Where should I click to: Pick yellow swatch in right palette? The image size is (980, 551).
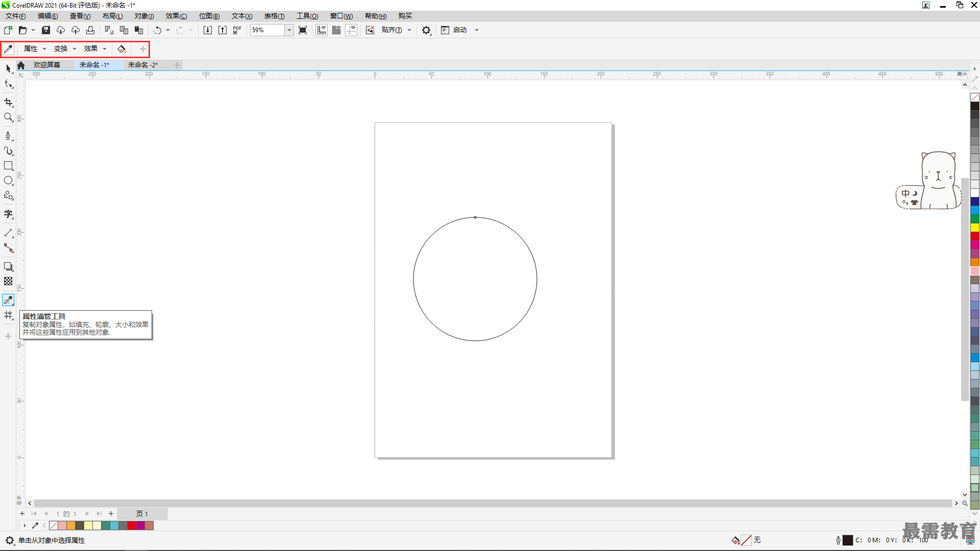[975, 228]
